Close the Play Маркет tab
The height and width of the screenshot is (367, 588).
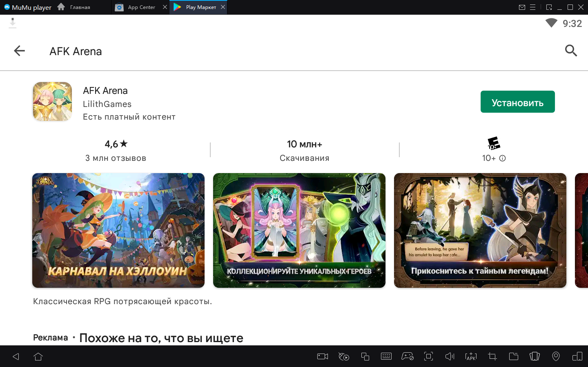point(223,7)
